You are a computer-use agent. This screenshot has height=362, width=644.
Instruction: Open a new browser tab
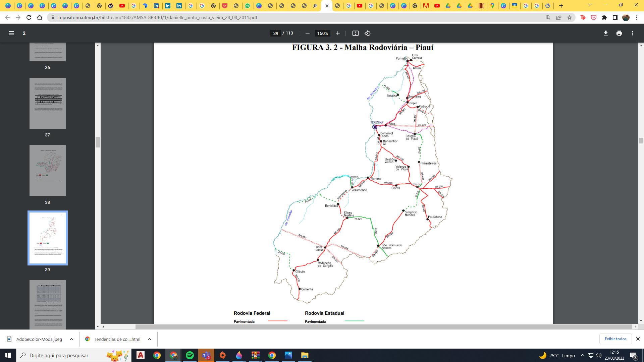coord(561,6)
